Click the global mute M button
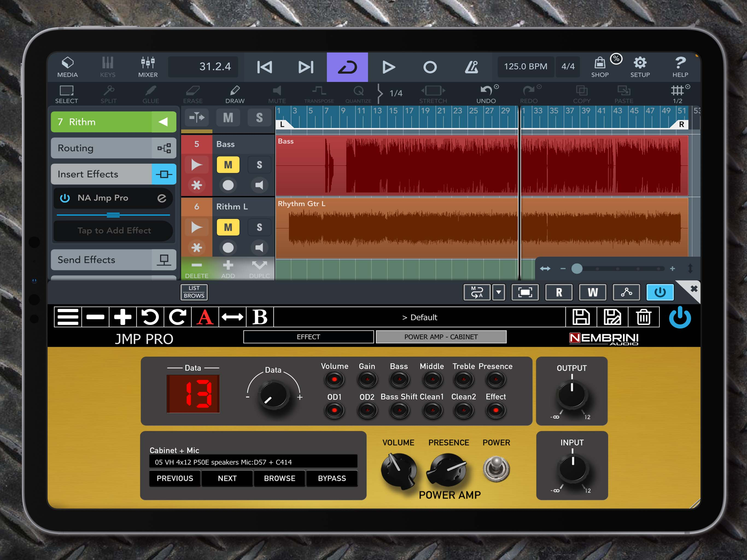 [228, 118]
